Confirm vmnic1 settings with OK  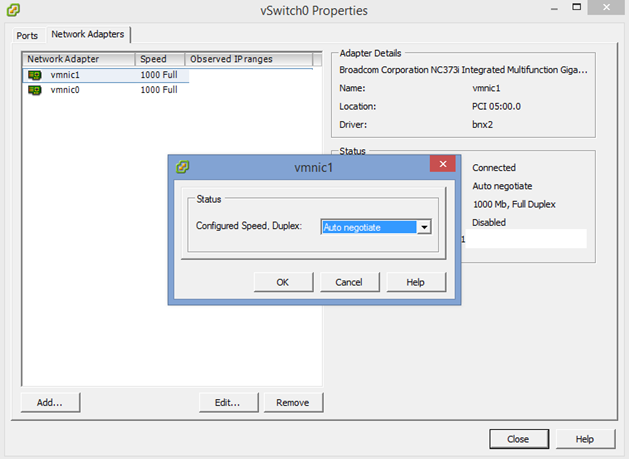pos(283,282)
